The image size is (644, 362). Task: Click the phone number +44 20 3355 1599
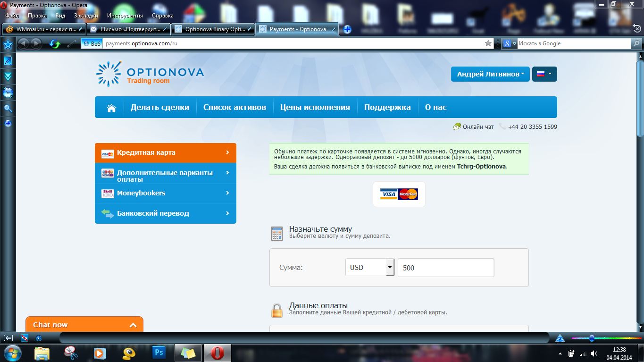click(533, 126)
